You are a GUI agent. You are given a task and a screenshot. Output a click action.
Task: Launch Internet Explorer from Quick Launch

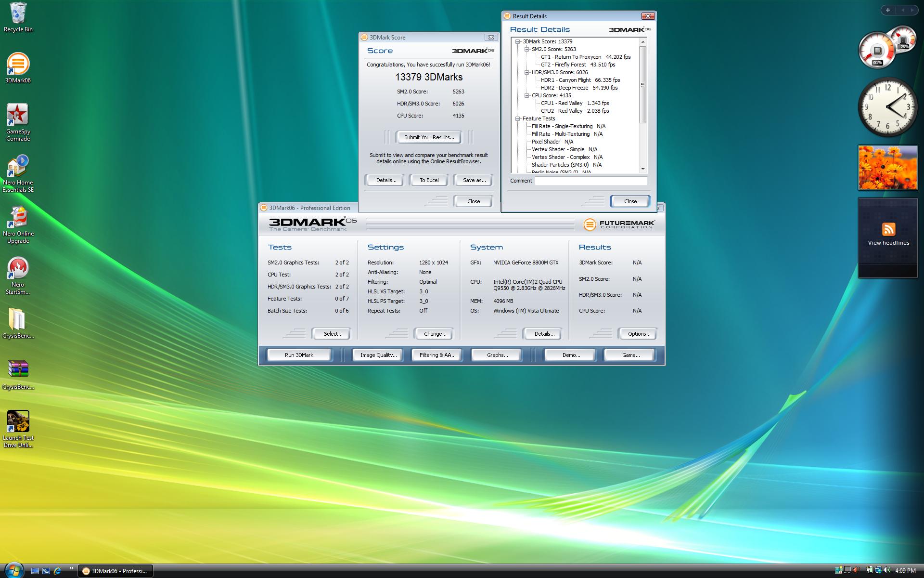coord(58,571)
